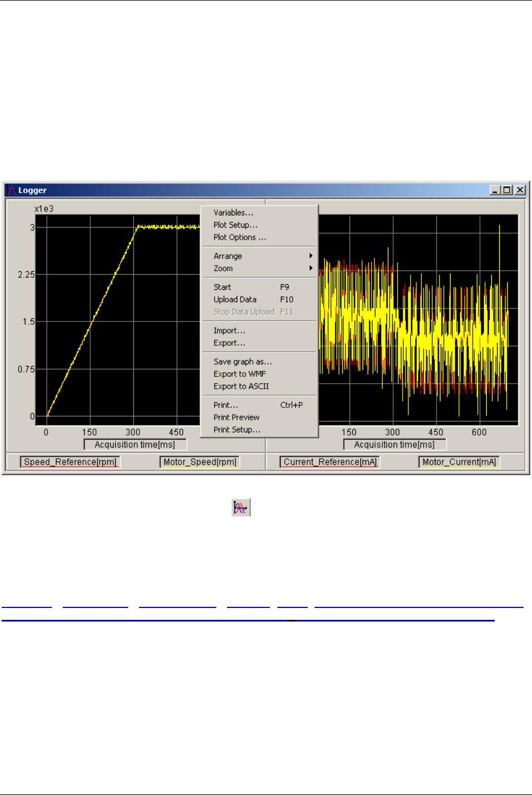Image resolution: width=532 pixels, height=795 pixels.
Task: Select Upload Data menu item
Action: point(235,299)
